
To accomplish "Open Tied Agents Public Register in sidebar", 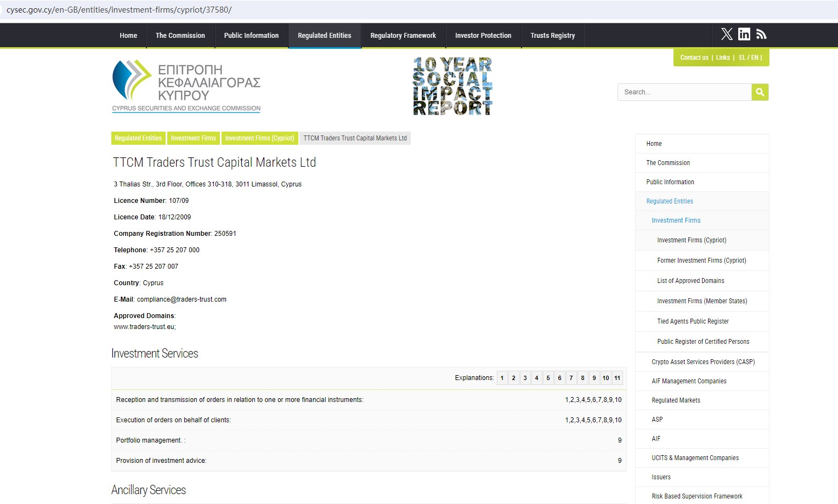I will 693,321.
